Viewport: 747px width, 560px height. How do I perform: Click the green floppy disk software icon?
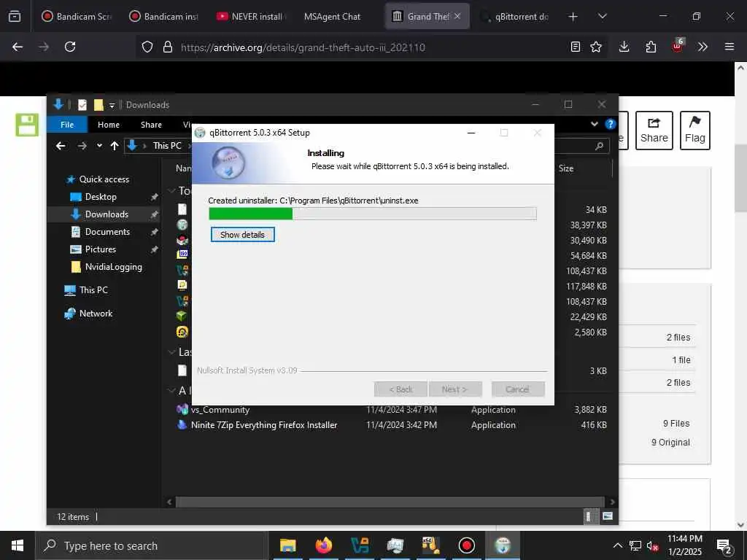pyautogui.click(x=27, y=125)
